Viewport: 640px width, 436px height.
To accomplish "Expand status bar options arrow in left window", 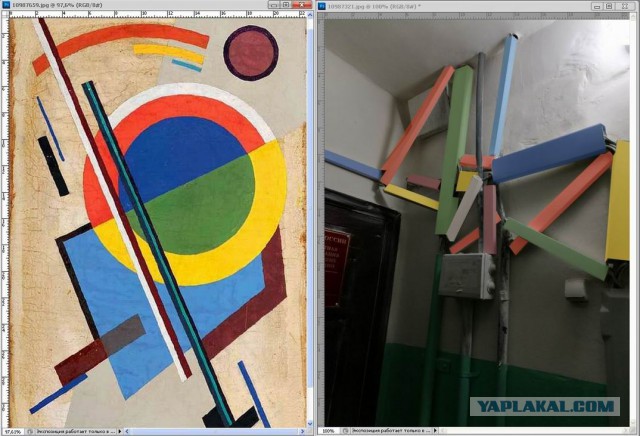I will [x=120, y=431].
